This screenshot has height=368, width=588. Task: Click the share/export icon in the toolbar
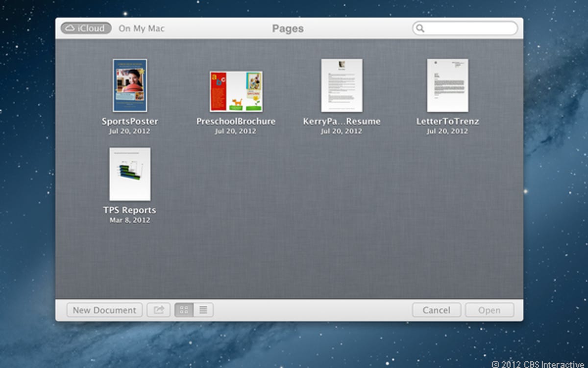158,310
